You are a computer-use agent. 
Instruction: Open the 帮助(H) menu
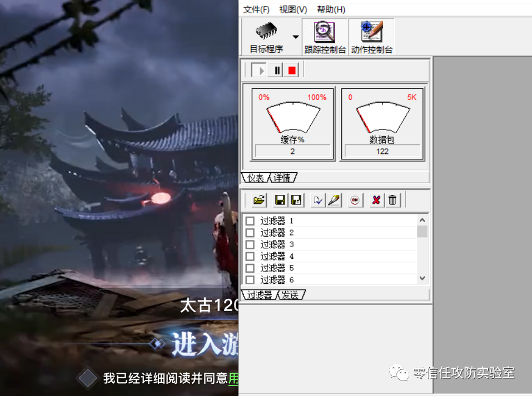(331, 9)
